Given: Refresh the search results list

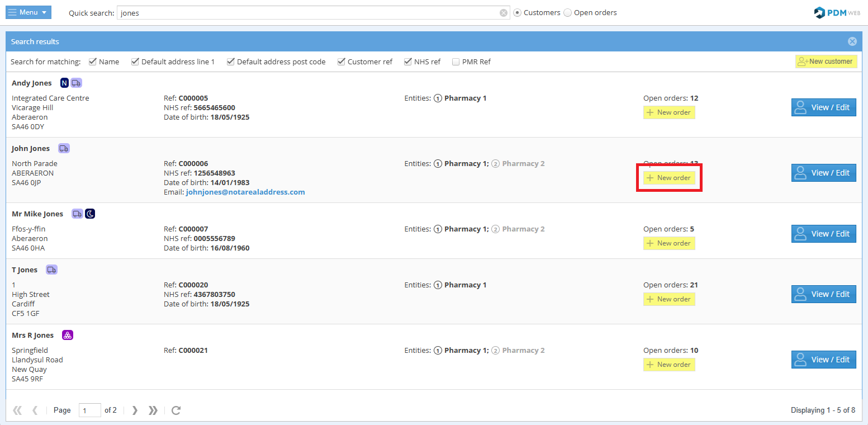Looking at the screenshot, I should (176, 410).
